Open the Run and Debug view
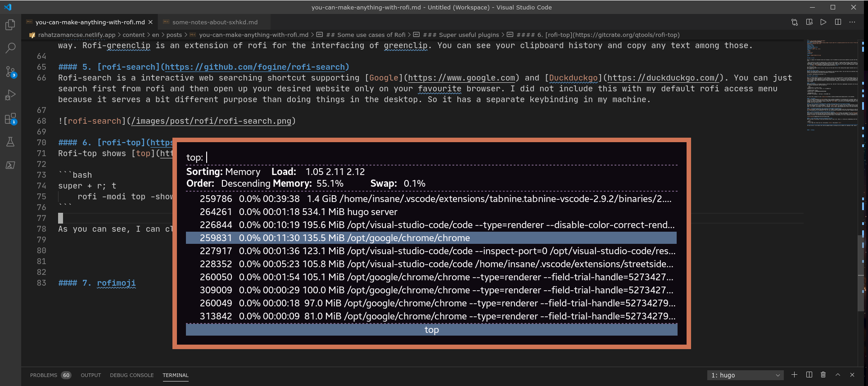 click(10, 95)
